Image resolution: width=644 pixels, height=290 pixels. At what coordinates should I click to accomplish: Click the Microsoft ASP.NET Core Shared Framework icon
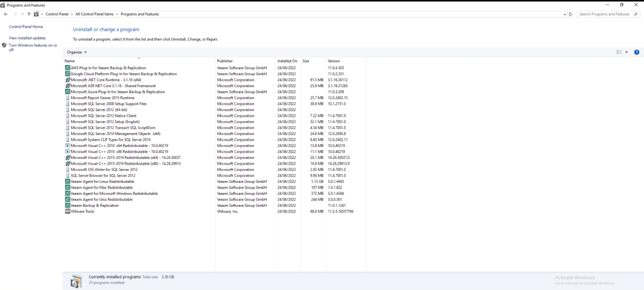[67, 86]
